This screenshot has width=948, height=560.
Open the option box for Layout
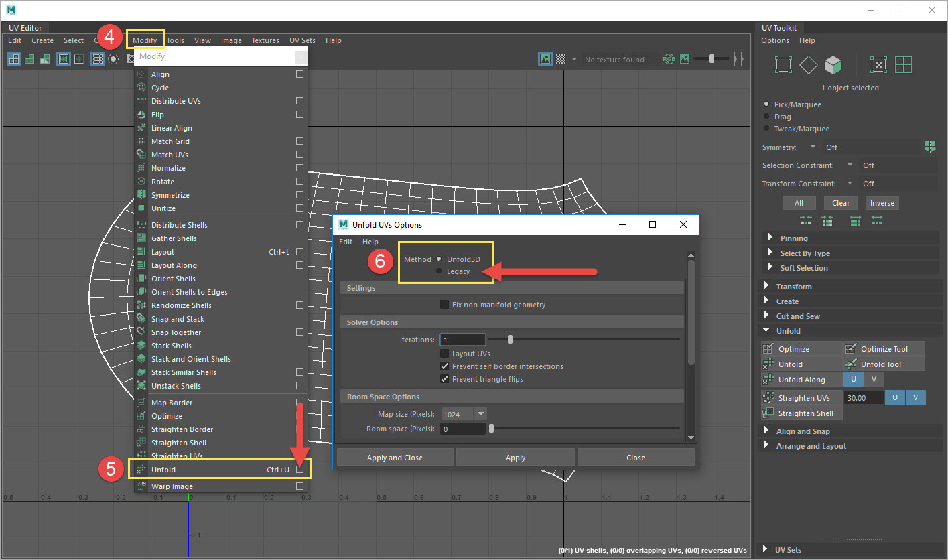300,252
